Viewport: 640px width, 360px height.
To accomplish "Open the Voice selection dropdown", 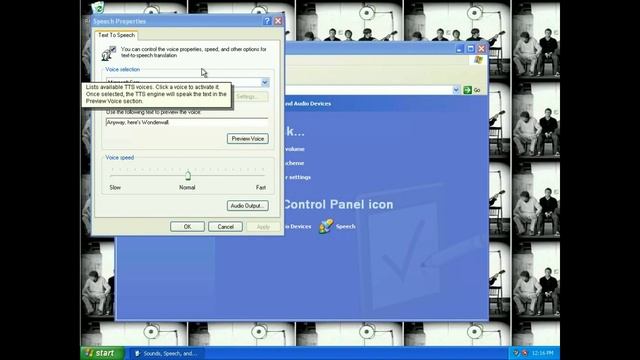I will coord(265,82).
